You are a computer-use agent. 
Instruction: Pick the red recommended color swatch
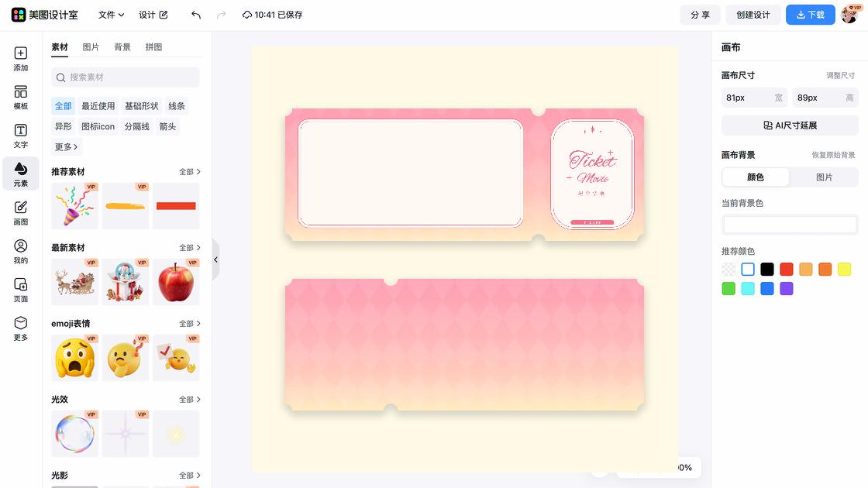coord(787,270)
